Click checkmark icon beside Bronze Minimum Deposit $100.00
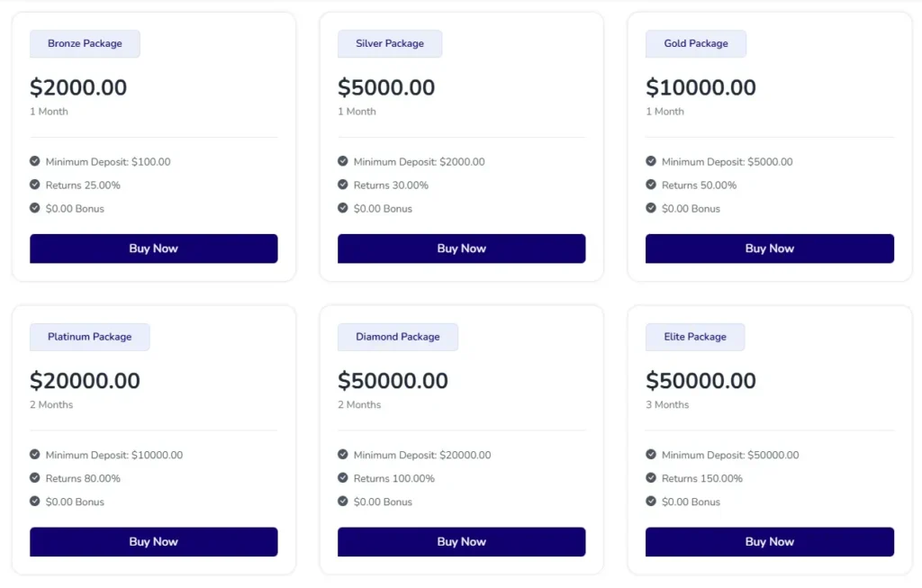 (x=35, y=161)
